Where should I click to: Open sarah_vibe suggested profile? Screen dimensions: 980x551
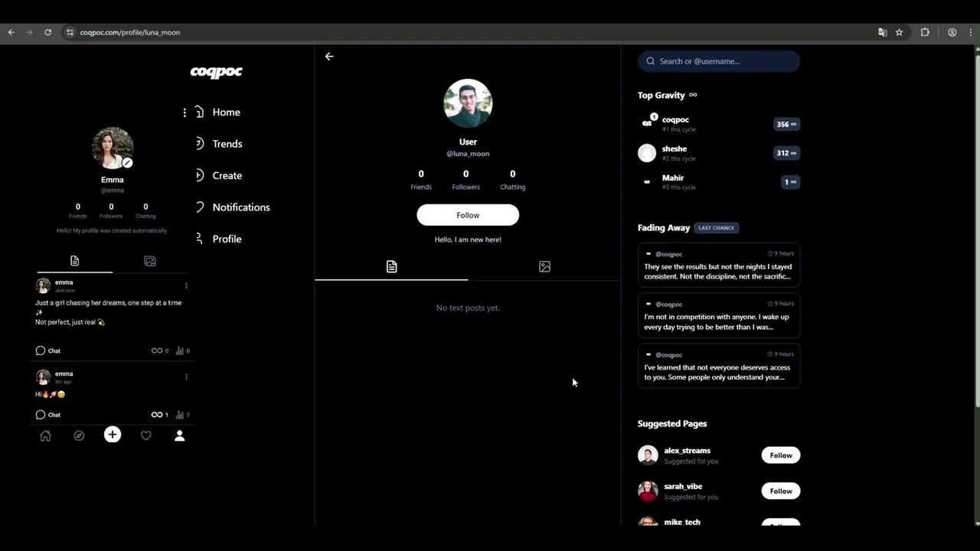[683, 487]
